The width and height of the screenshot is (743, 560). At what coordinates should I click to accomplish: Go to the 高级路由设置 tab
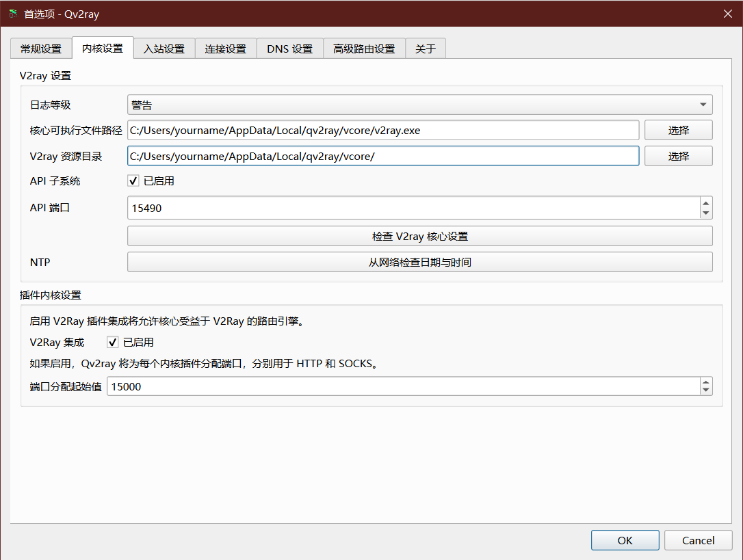point(364,48)
